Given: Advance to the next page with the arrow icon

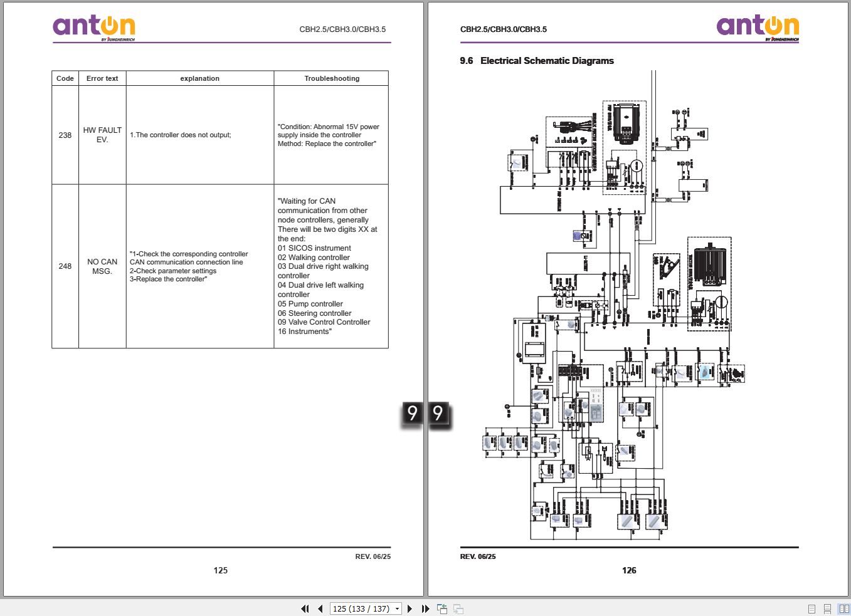Looking at the screenshot, I should click(x=410, y=608).
